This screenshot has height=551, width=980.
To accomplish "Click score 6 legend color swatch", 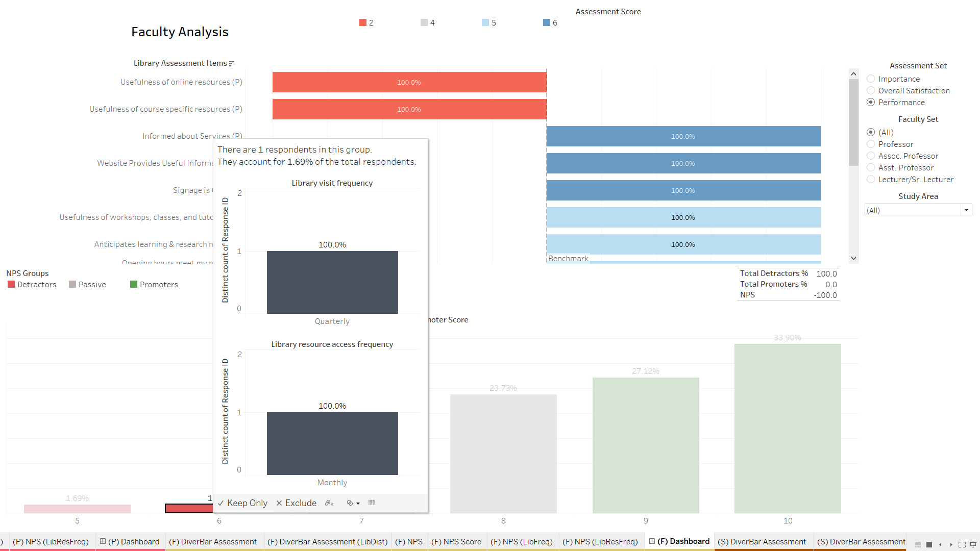I will (547, 22).
